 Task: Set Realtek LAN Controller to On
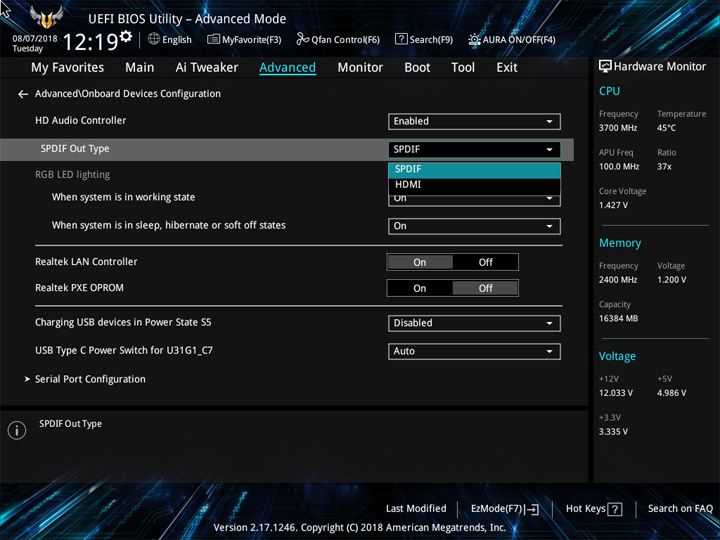point(420,262)
